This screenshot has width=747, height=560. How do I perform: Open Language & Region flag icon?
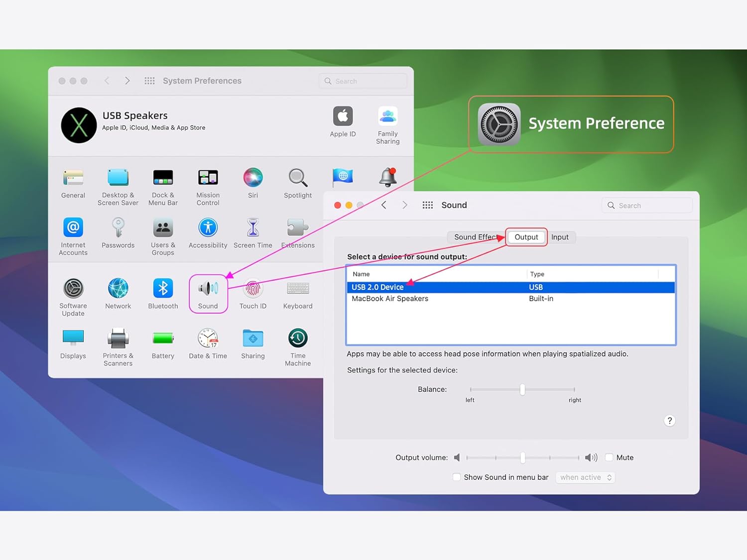point(343,177)
